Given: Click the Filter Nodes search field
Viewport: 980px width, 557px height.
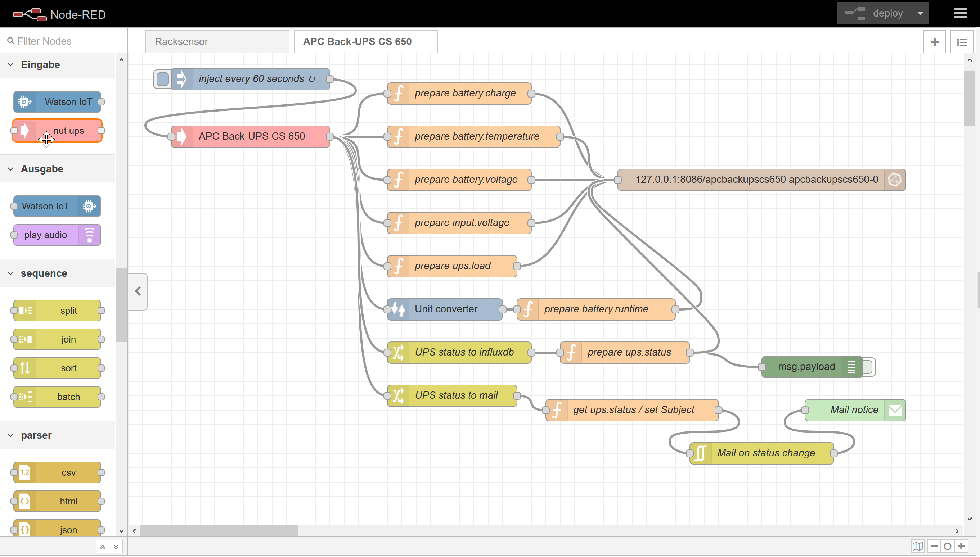Looking at the screenshot, I should (65, 41).
